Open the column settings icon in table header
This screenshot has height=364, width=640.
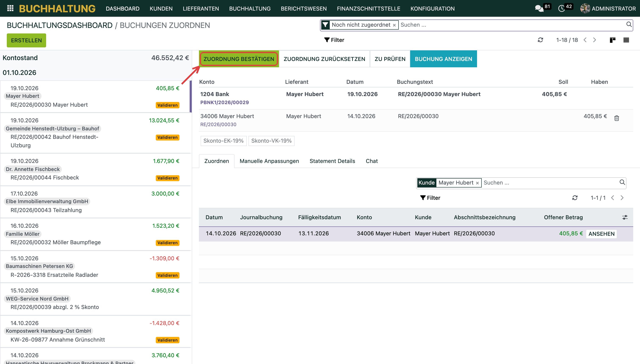pyautogui.click(x=625, y=217)
